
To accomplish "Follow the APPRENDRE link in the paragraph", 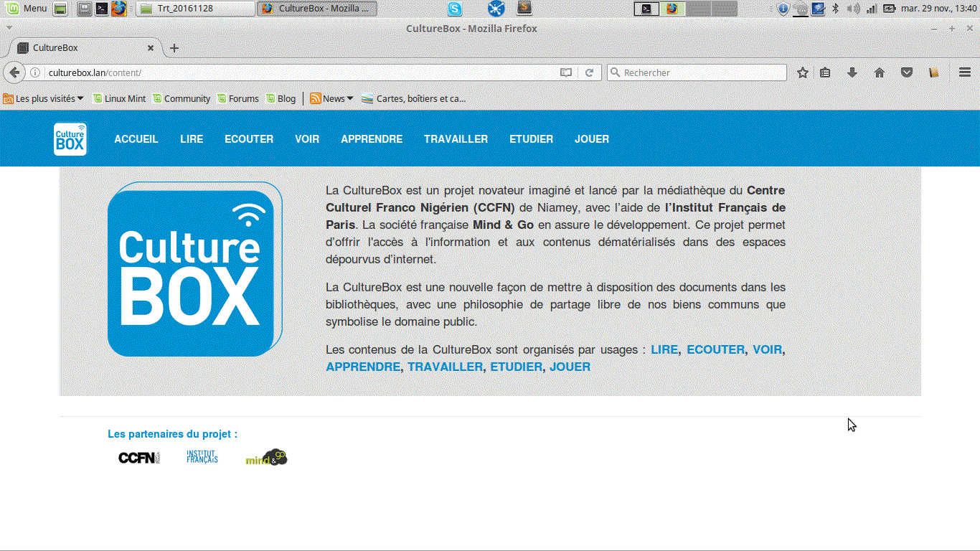I will 363,367.
